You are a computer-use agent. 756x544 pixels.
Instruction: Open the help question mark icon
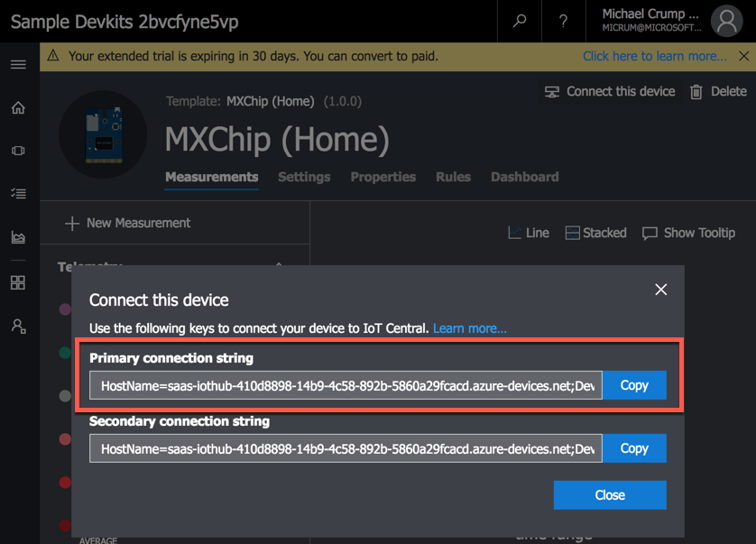pyautogui.click(x=563, y=22)
